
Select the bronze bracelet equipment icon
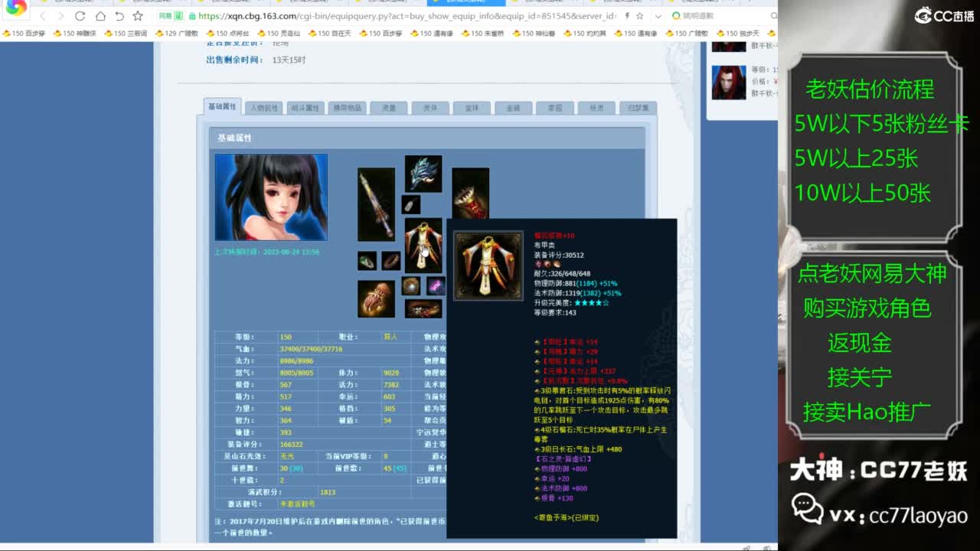[391, 261]
